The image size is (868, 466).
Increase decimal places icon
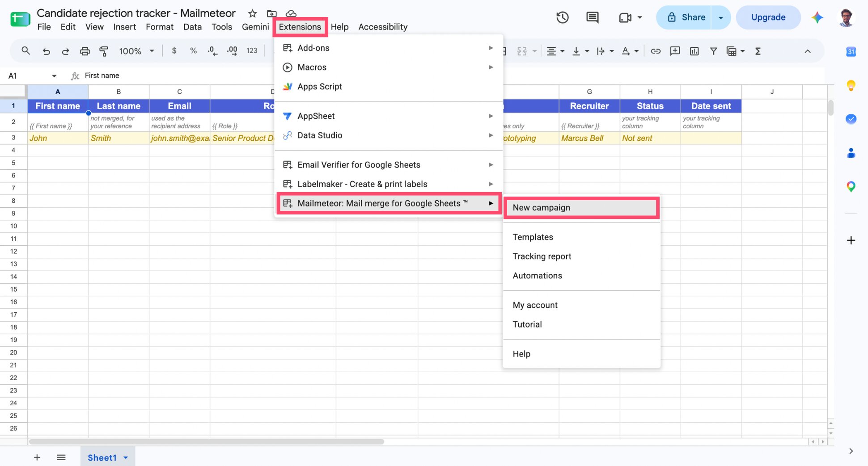(x=232, y=51)
